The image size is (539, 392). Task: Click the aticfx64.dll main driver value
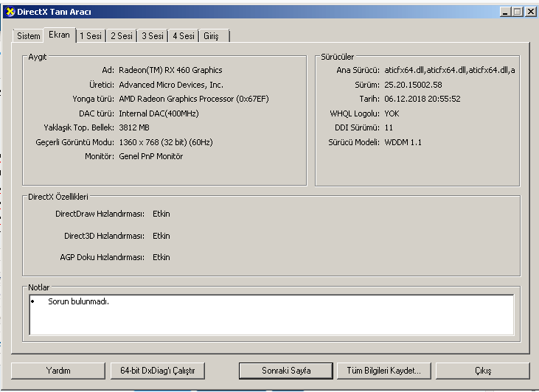pyautogui.click(x=450, y=70)
